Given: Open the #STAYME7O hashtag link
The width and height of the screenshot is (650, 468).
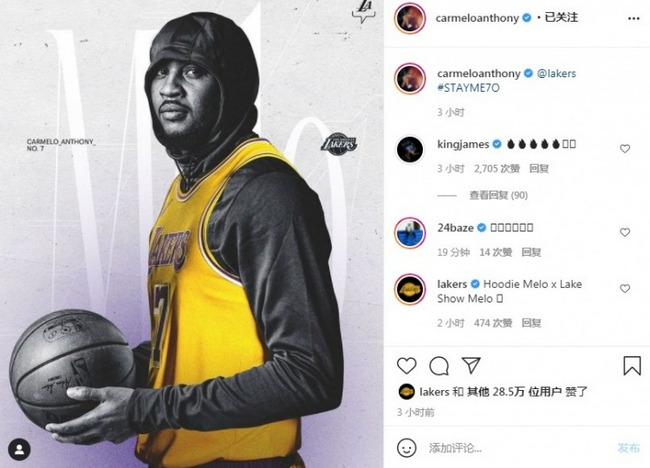Looking at the screenshot, I should pyautogui.click(x=468, y=88).
